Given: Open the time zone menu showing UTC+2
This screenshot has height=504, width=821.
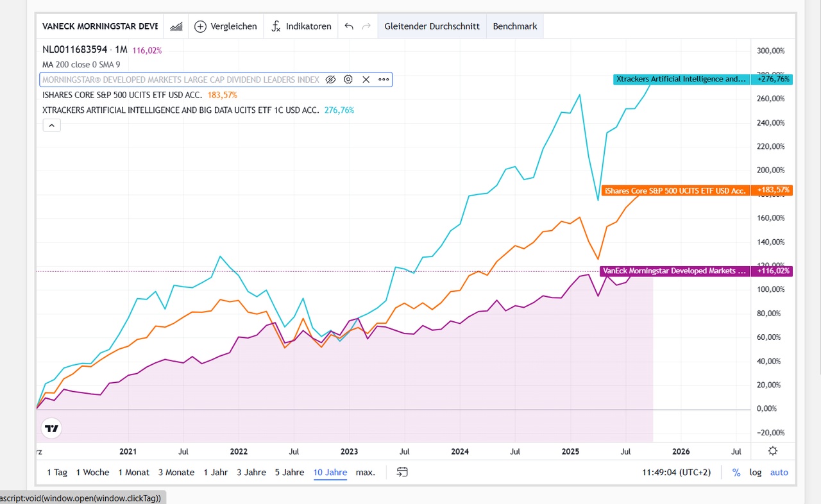Looking at the screenshot, I should (x=676, y=472).
